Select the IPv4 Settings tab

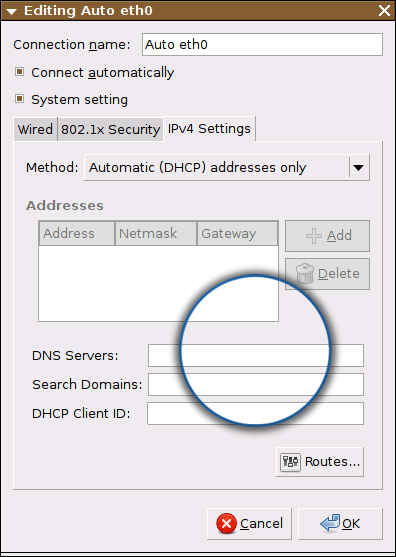pyautogui.click(x=209, y=129)
